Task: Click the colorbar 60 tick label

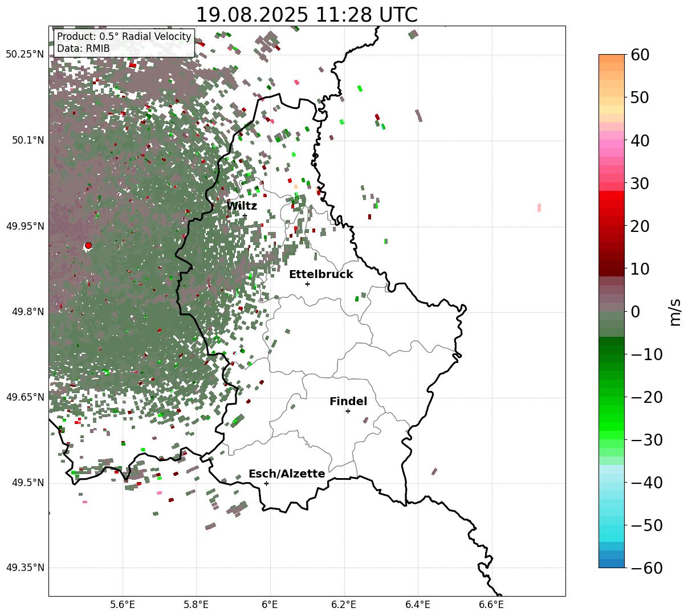Action: 639,55
